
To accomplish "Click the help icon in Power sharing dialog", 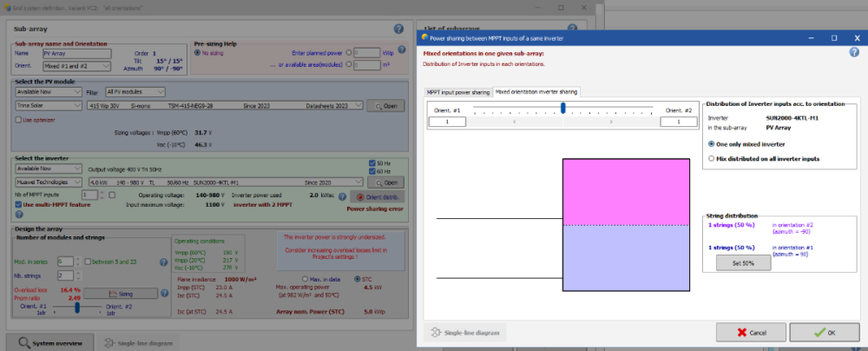I will tap(854, 52).
